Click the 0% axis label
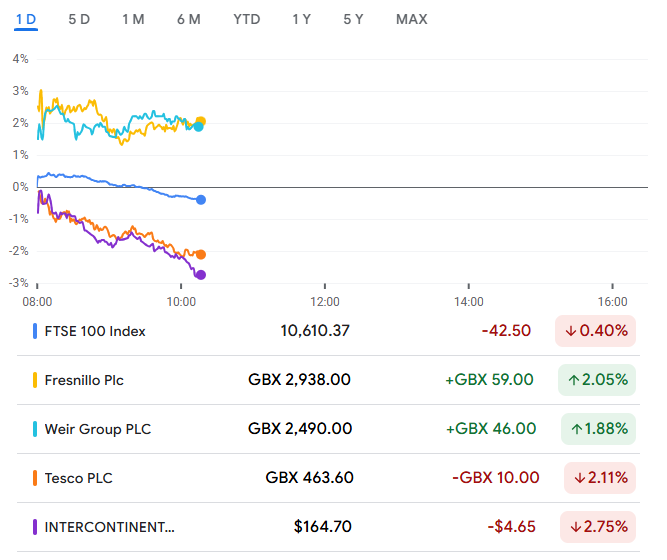 [x=20, y=187]
